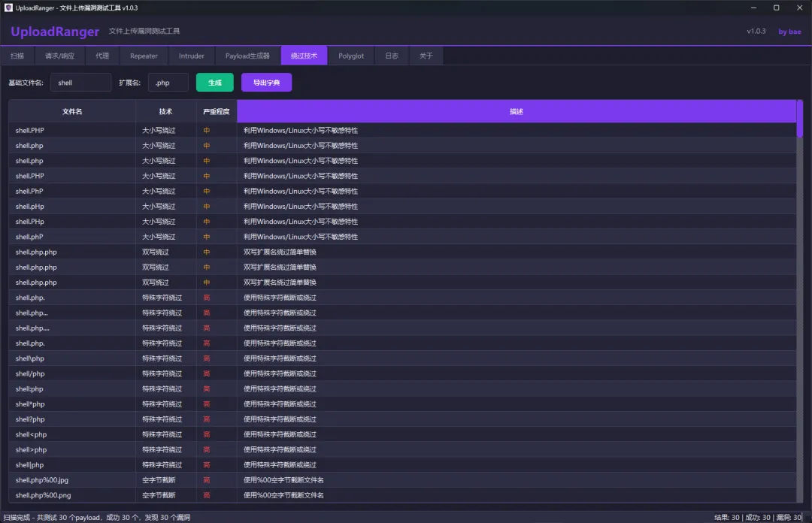The height and width of the screenshot is (523, 812).
Task: Switch to the Repeater tab
Action: pyautogui.click(x=144, y=56)
